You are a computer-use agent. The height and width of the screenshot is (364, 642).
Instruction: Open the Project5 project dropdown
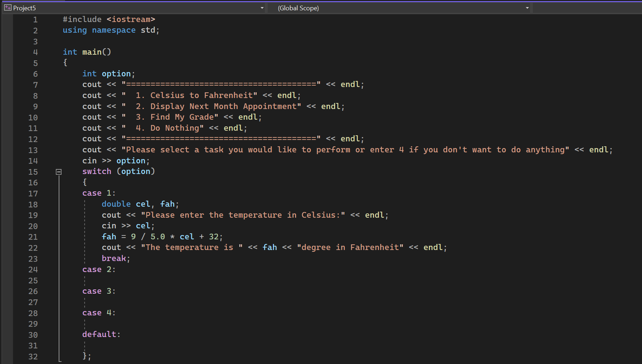click(134, 8)
